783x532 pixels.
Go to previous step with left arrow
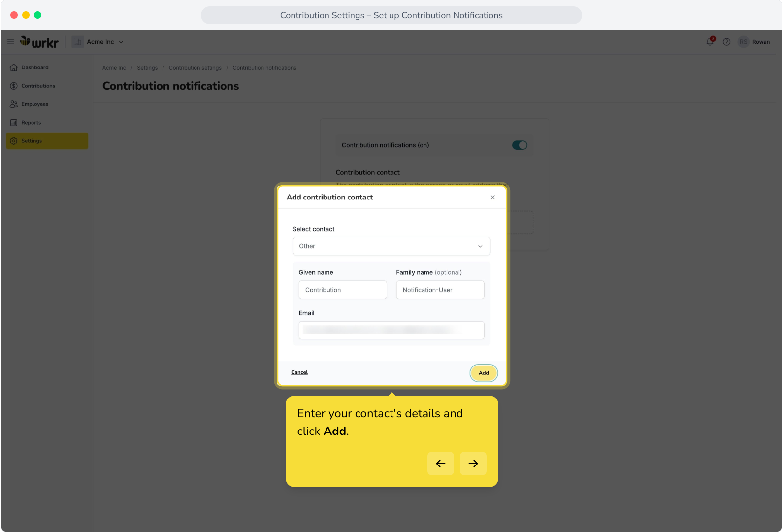[441, 464]
